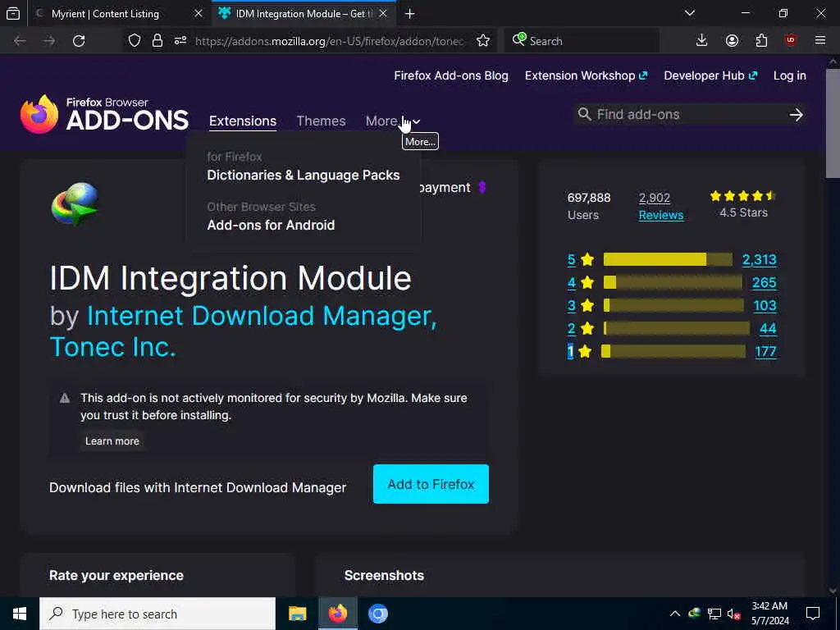This screenshot has width=840, height=630.
Task: Open the Firefox account icon
Action: (x=732, y=41)
